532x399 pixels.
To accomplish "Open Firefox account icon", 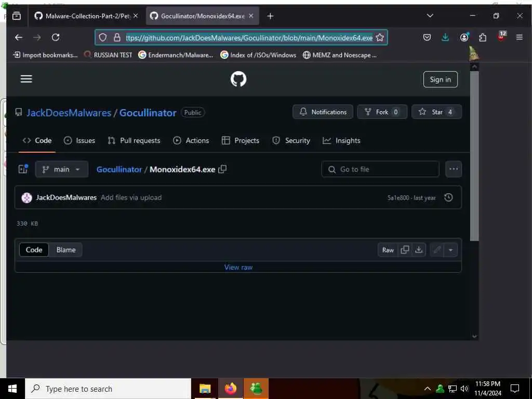I will [x=464, y=37].
